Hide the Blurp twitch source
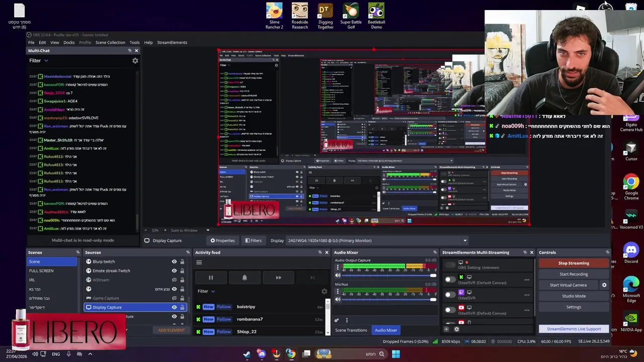This screenshot has width=644, height=362. (x=174, y=261)
